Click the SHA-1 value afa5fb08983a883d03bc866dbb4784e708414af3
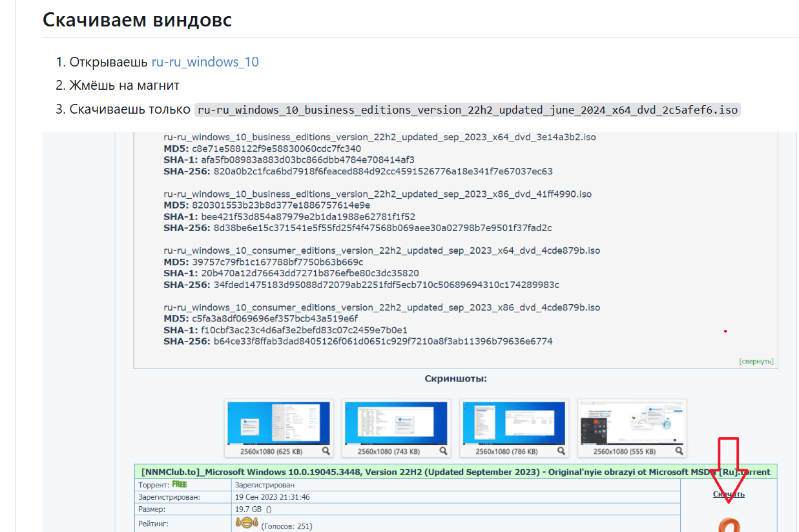Viewport: 799px width, 532px height. tap(307, 160)
